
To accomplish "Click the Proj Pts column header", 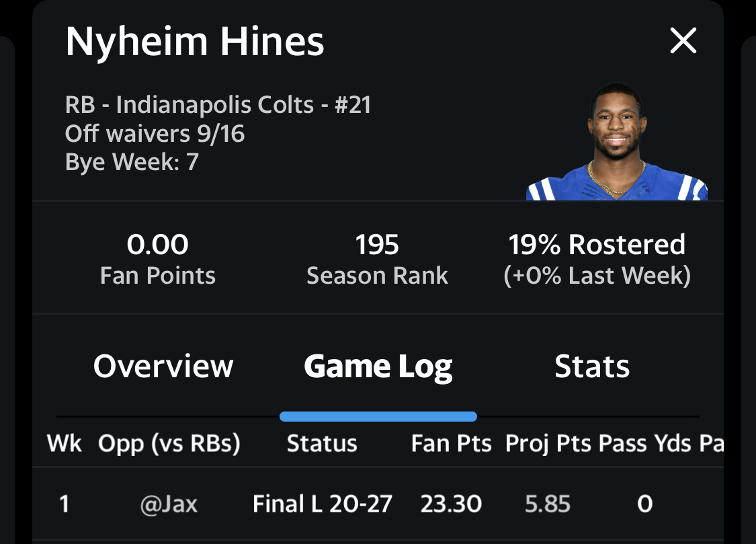I will pos(548,444).
